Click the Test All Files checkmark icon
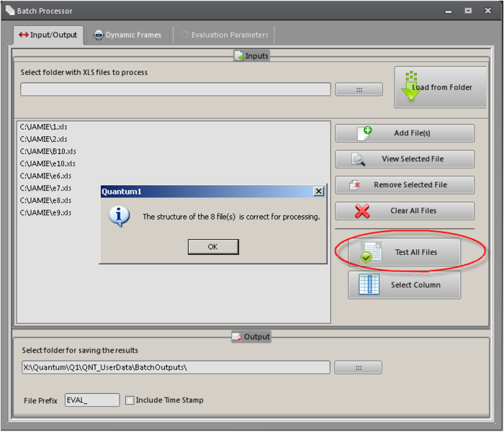Screen dimensions: 504x432 click(x=371, y=253)
